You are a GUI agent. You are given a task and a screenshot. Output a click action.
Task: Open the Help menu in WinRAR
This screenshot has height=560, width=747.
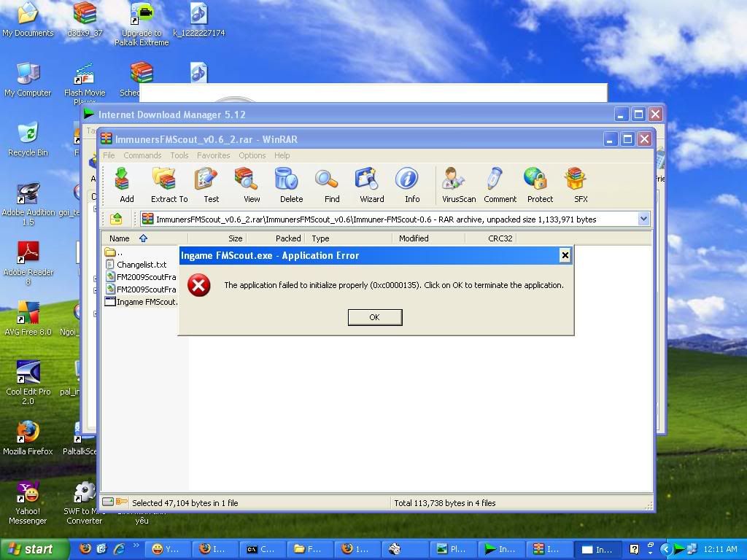[x=282, y=155]
